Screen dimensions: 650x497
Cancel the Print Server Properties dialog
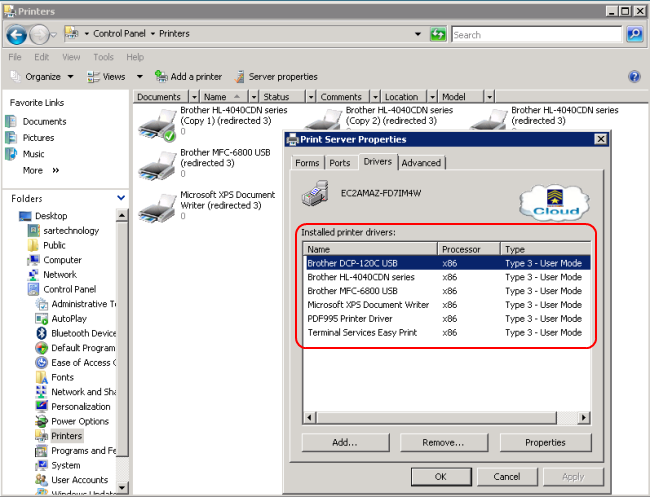[x=507, y=477]
